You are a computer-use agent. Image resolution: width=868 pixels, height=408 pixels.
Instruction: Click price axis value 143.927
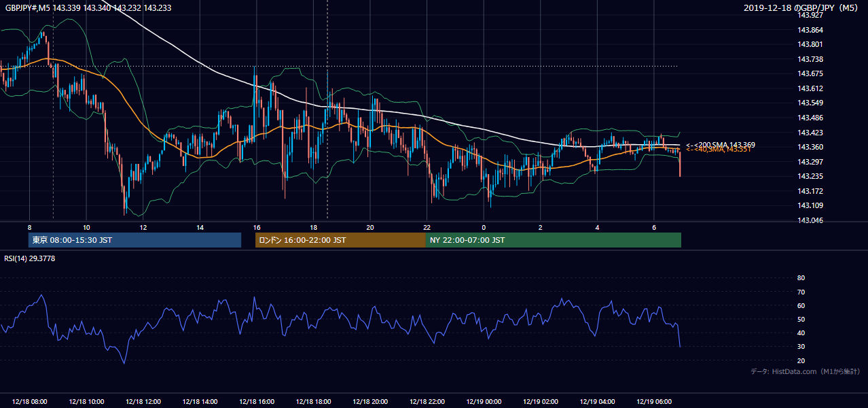tap(810, 15)
